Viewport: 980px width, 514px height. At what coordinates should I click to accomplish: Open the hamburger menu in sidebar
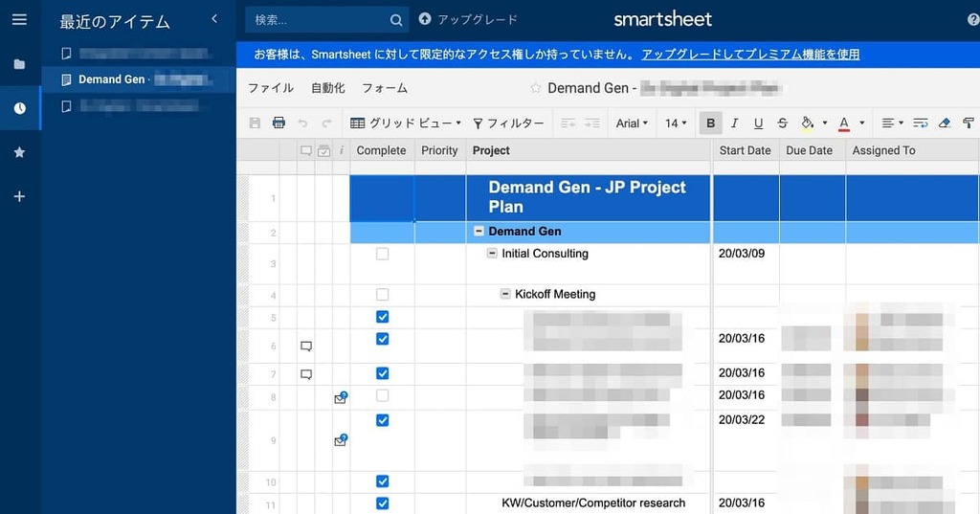19,19
